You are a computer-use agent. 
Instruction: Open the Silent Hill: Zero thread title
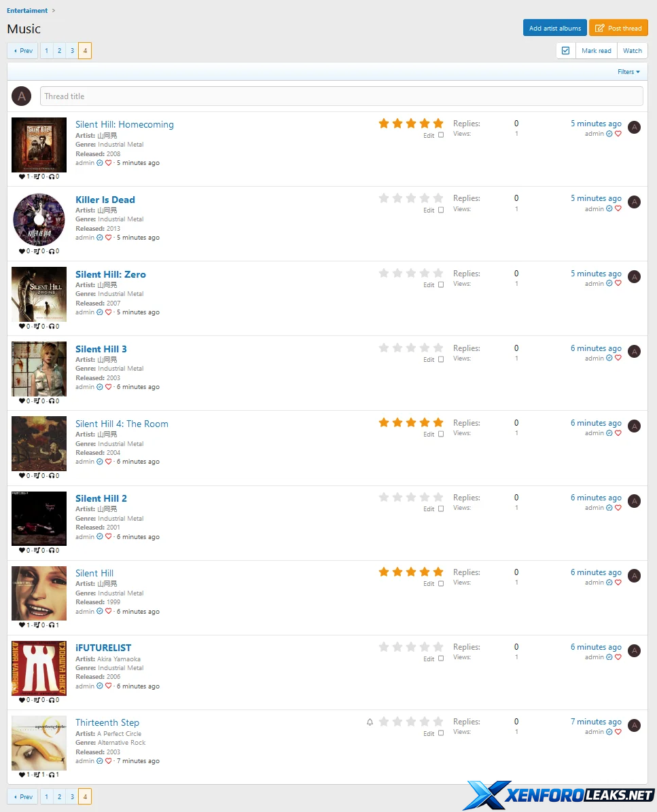[x=110, y=274]
